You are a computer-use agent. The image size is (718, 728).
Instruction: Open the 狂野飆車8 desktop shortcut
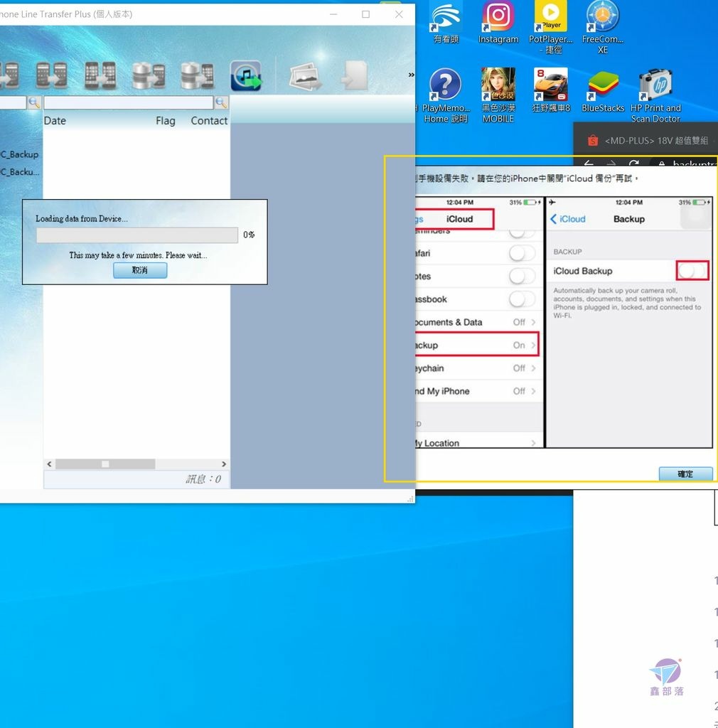[550, 90]
